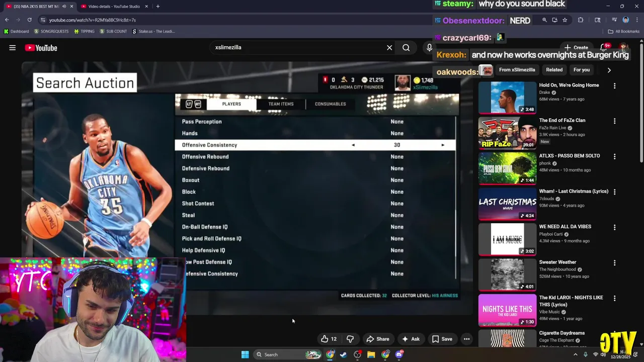
Task: Select the Team Items tab in the video
Action: point(281,104)
